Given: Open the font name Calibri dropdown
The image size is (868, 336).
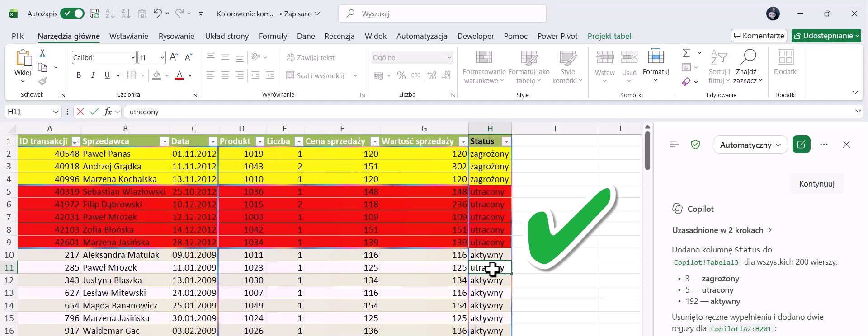Looking at the screenshot, I should [133, 57].
